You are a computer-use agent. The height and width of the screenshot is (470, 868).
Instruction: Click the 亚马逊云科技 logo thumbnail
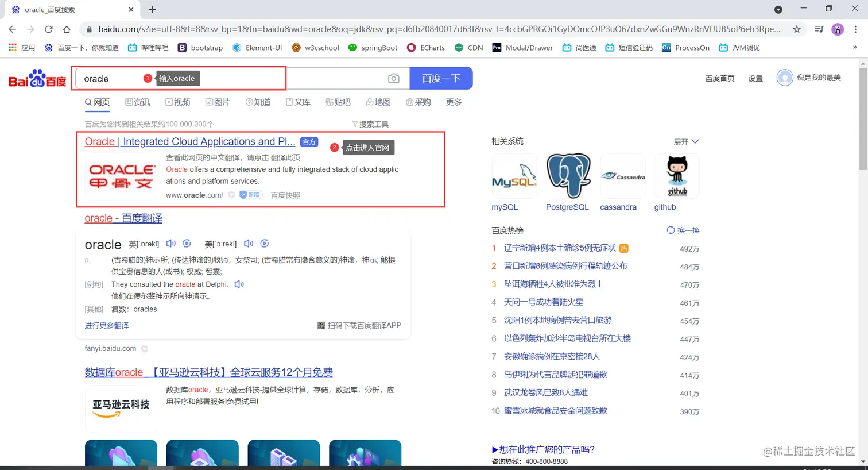121,409
